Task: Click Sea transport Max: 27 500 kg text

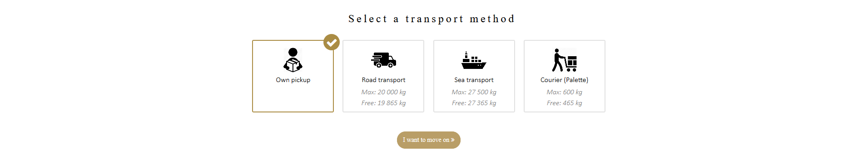Action: coord(474,92)
